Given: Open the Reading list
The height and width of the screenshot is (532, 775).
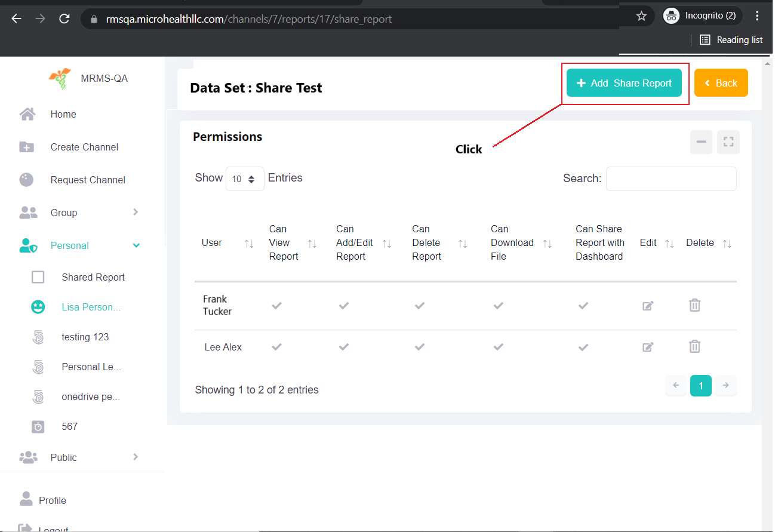Looking at the screenshot, I should pyautogui.click(x=731, y=40).
